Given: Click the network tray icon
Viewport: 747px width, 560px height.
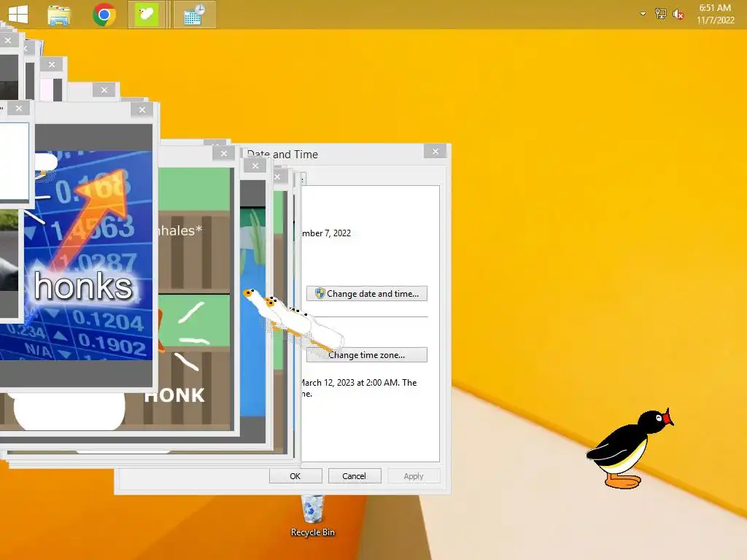Looking at the screenshot, I should (x=660, y=15).
